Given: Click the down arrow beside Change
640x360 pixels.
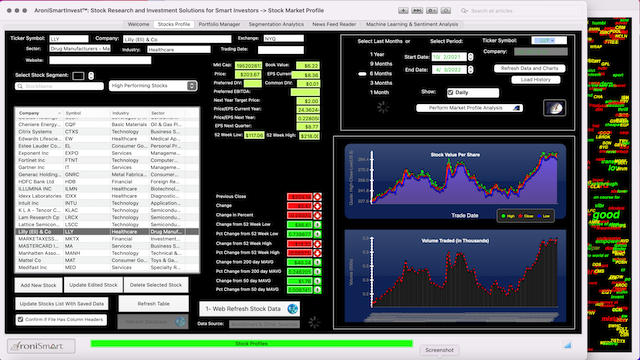Looking at the screenshot, I should click(317, 206).
